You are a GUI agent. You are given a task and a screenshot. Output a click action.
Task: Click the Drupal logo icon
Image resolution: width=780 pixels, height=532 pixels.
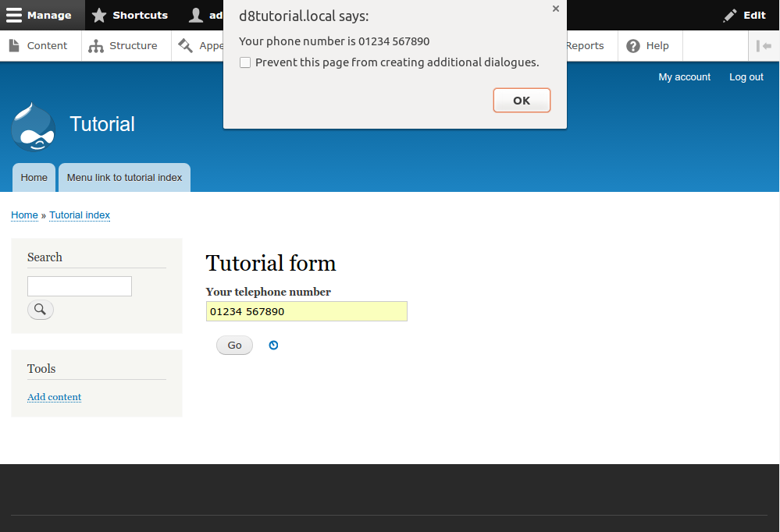33,126
